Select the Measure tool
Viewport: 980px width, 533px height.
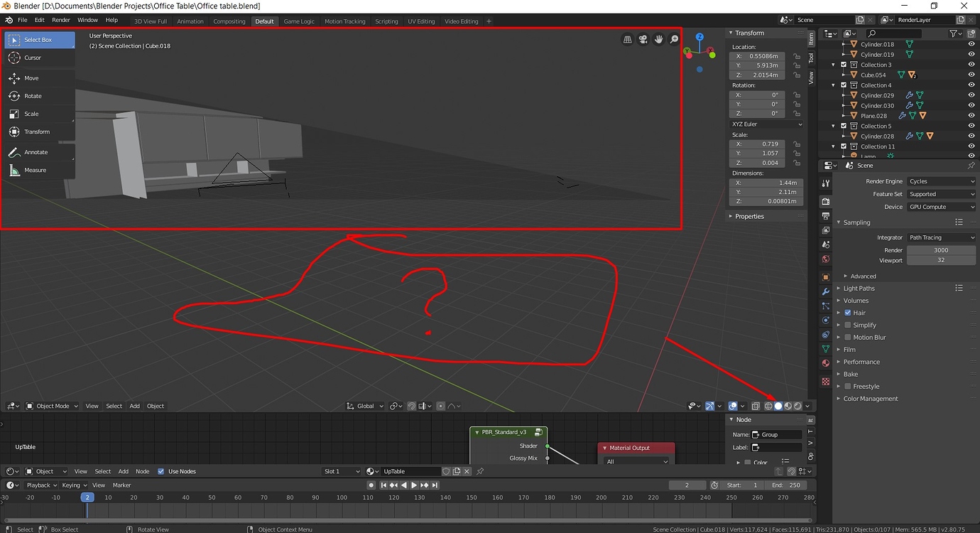[39, 170]
